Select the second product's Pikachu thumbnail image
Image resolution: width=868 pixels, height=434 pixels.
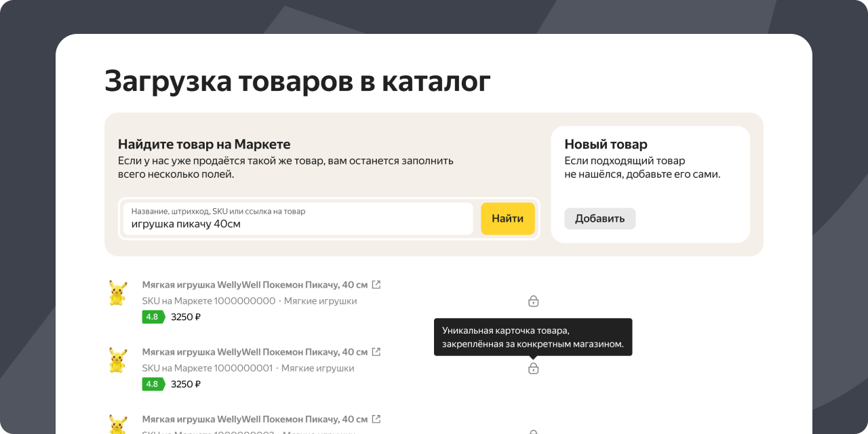click(x=118, y=360)
